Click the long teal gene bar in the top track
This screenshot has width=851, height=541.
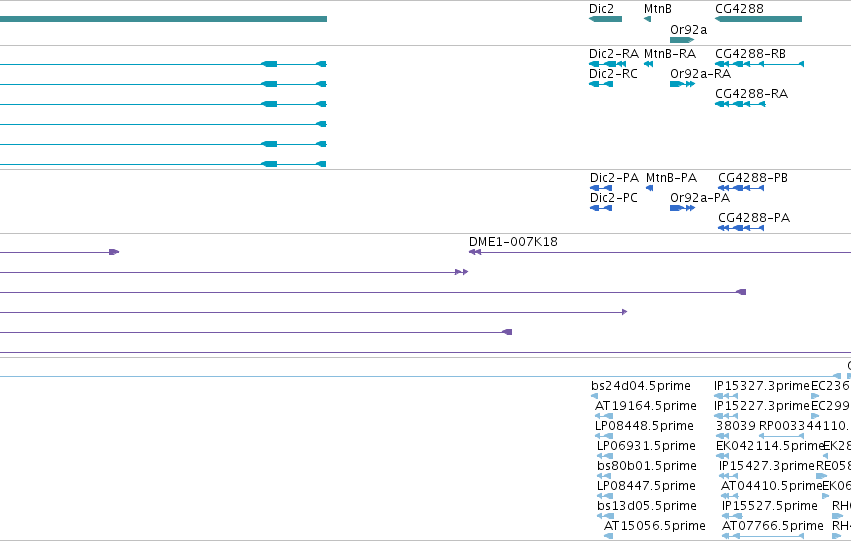pos(163,19)
